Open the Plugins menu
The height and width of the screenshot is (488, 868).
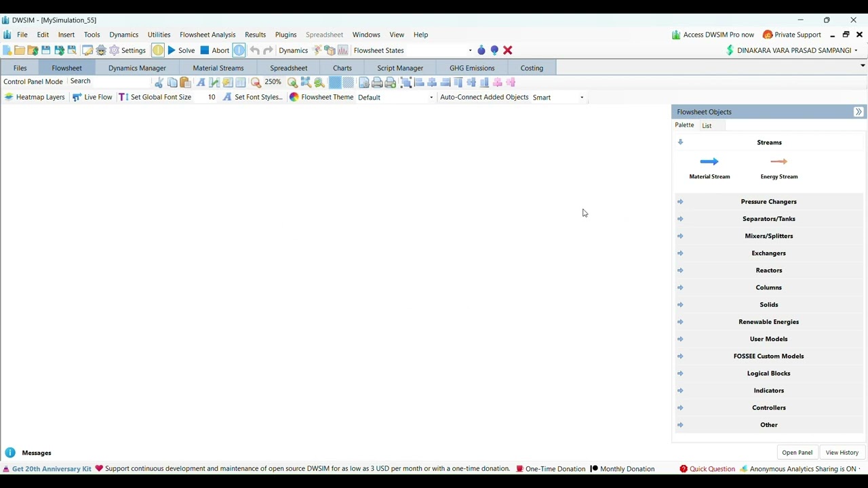click(x=285, y=35)
